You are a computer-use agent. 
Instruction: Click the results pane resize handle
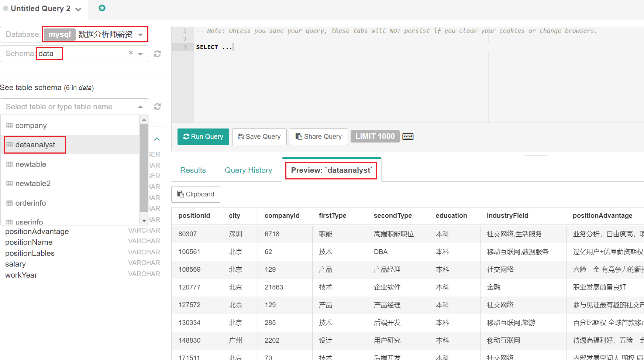(535, 154)
